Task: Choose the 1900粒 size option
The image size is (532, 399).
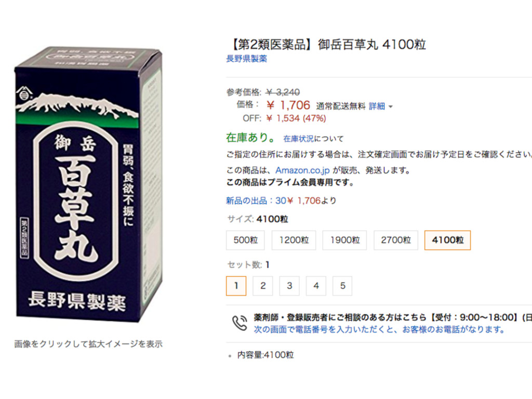Action: click(345, 240)
